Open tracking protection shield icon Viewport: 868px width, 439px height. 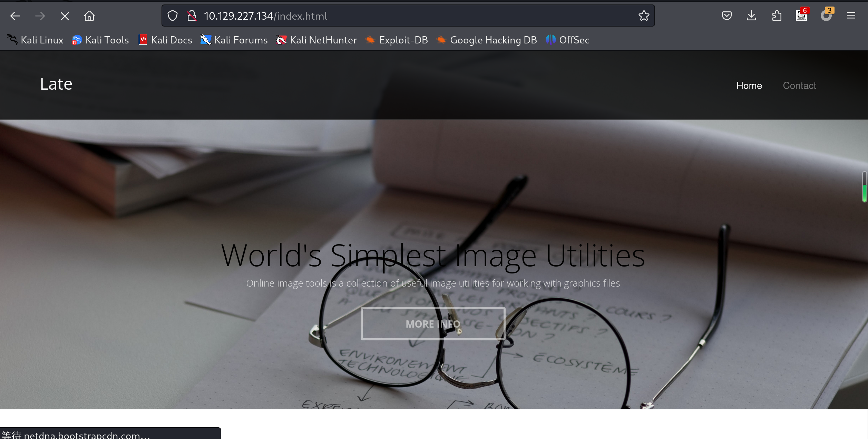pyautogui.click(x=173, y=16)
